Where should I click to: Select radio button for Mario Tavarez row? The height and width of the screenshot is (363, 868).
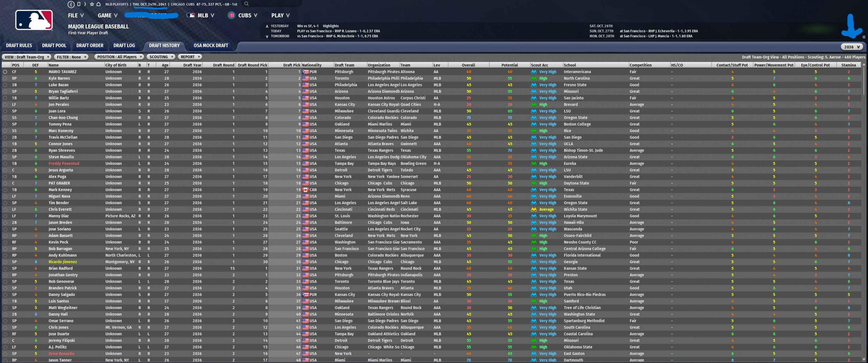(x=5, y=72)
